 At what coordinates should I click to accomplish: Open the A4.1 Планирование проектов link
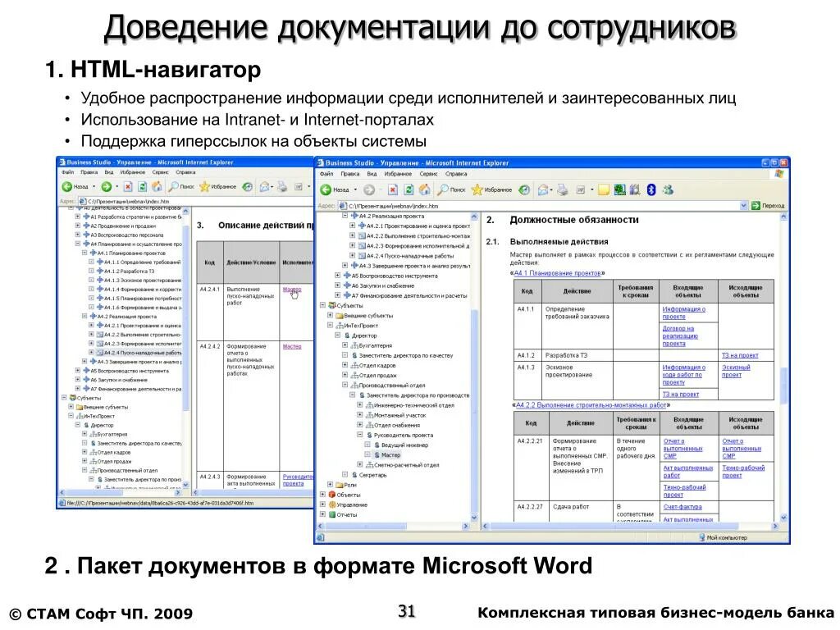click(x=557, y=273)
